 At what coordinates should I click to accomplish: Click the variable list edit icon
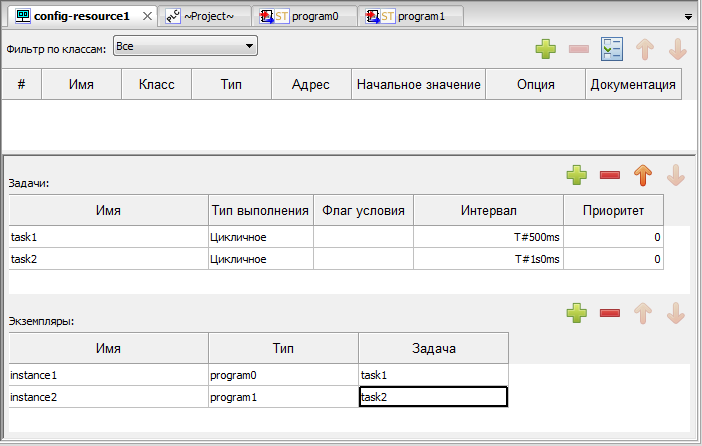612,49
